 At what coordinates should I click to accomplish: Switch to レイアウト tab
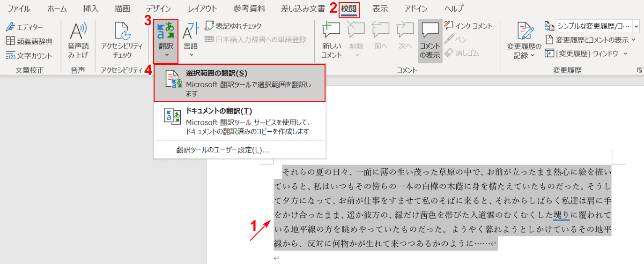pyautogui.click(x=202, y=8)
